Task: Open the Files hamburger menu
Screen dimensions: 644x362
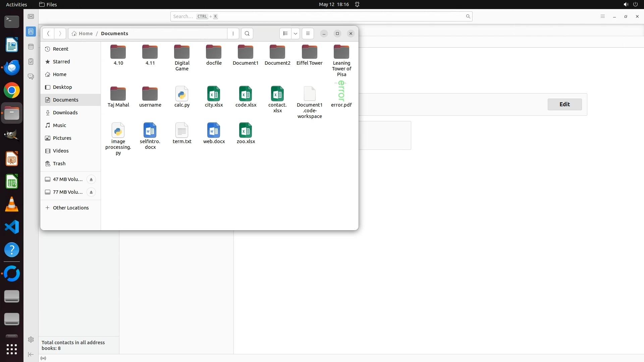Action: point(308,34)
